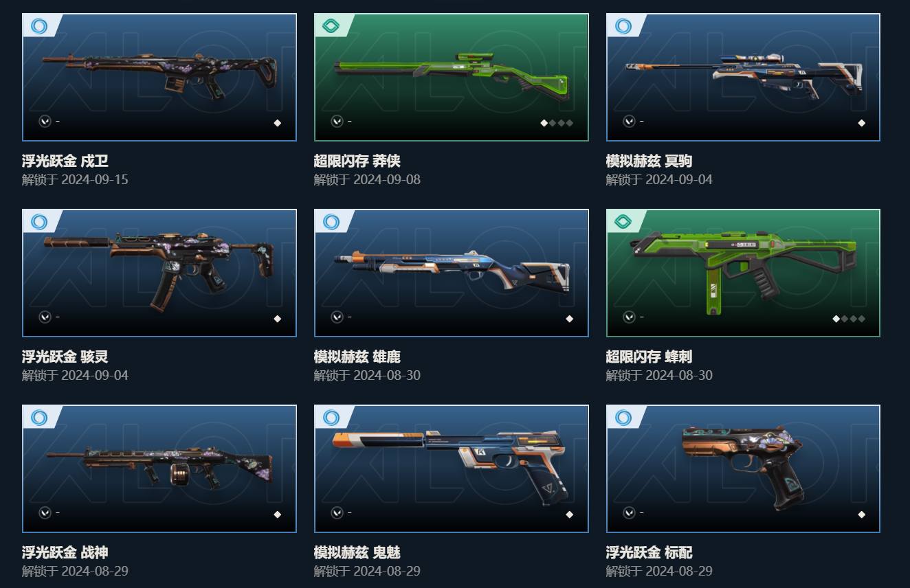Click the green tier badge on 超限闪存 莽侠 card
This screenshot has width=910, height=588.
pos(331,26)
